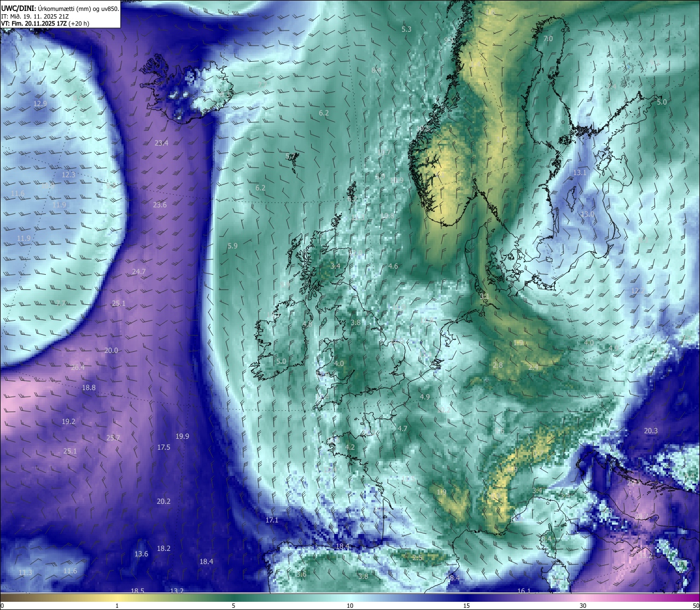700x610 pixels.
Task: Click the colour scale label 50
Action: [695, 606]
